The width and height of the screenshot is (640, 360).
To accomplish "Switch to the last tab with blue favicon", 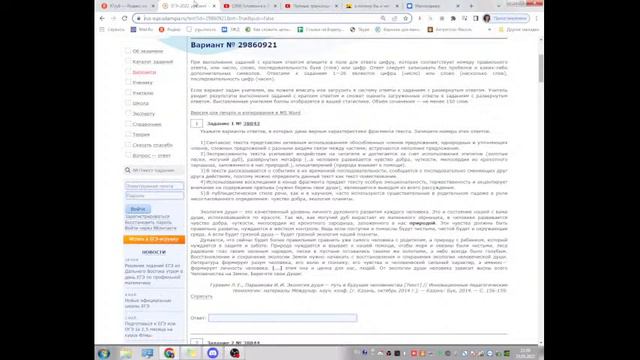I will [x=433, y=6].
